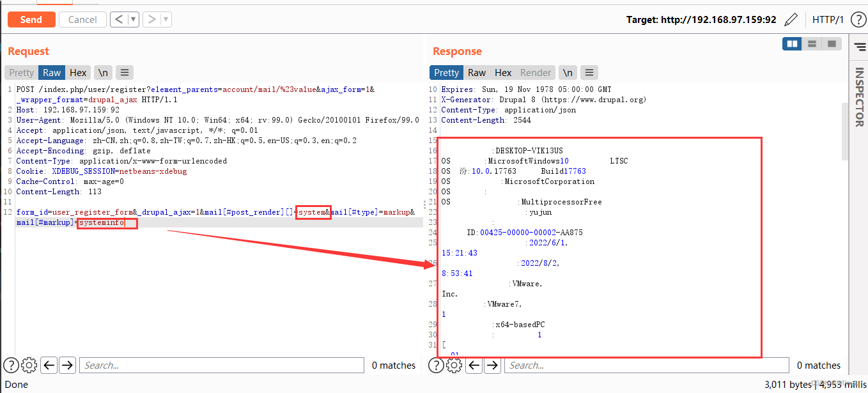Screen dimensions: 868x393
Task: Click the 'systeminfo' payload text in request
Action: pyautogui.click(x=101, y=222)
